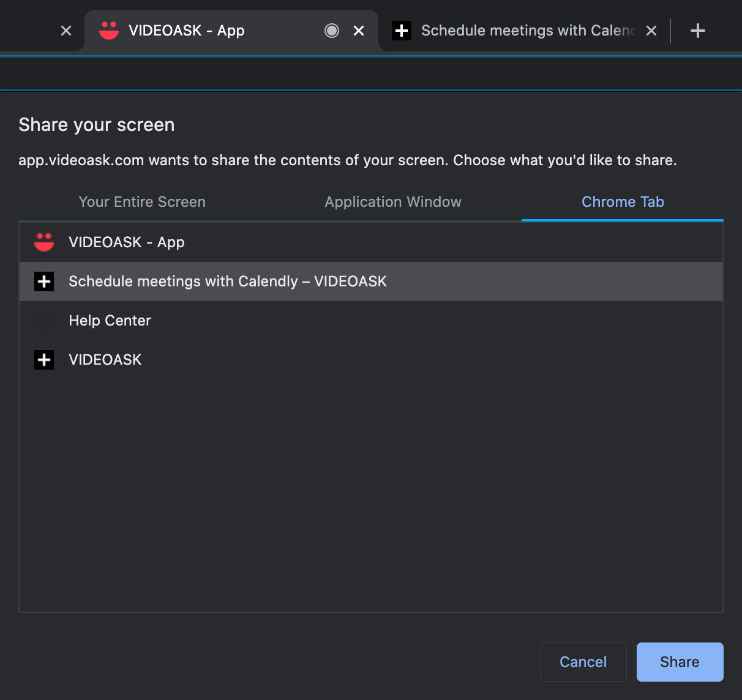The image size is (742, 700).
Task: Click the plus favicon on Calendly browser tab
Action: pos(402,31)
